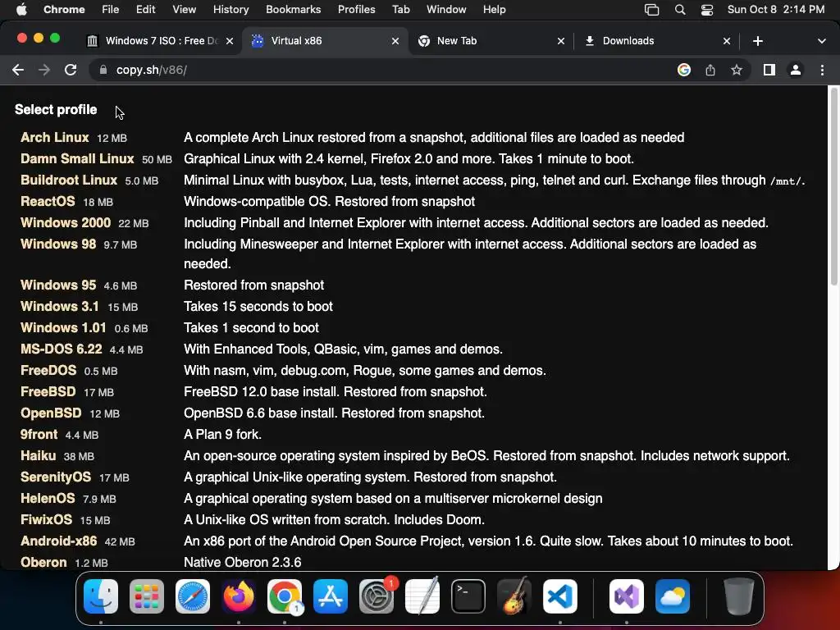Launch the SerenityOS profile
Viewport: 840px width, 630px height.
pyautogui.click(x=56, y=477)
